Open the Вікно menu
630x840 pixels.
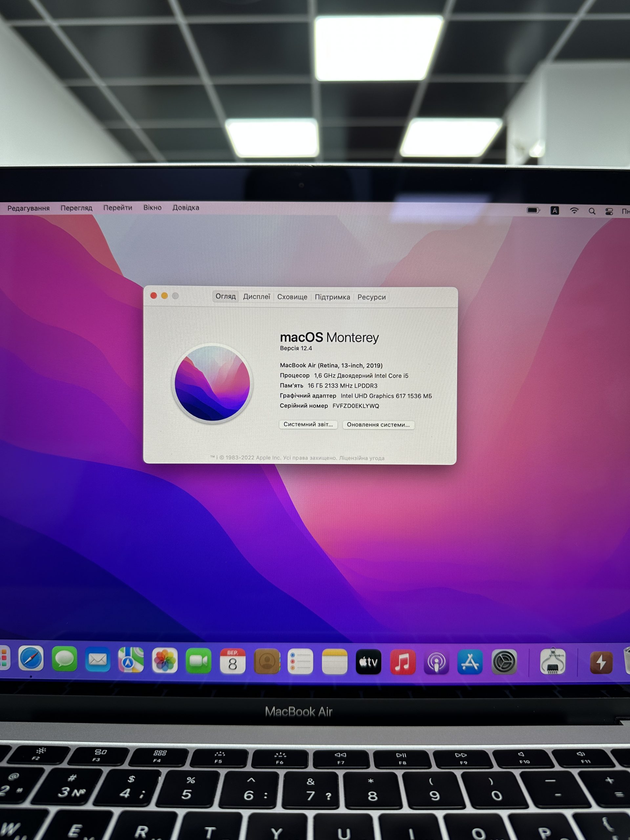click(x=152, y=207)
